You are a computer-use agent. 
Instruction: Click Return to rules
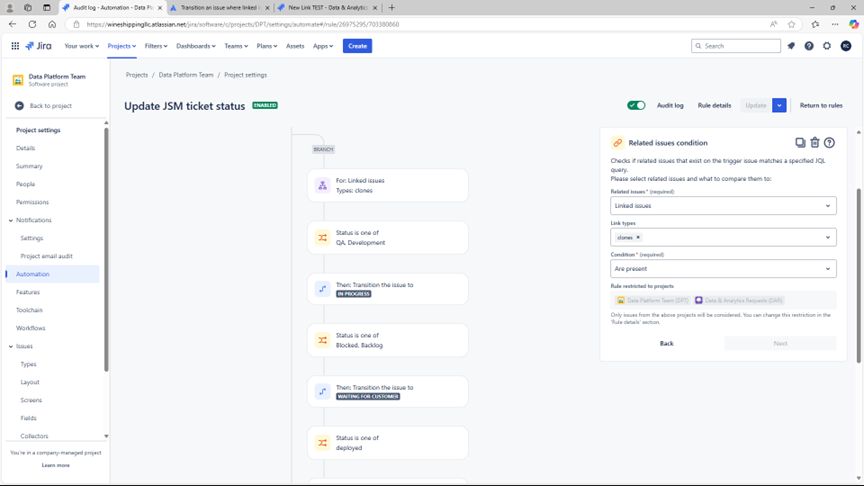tap(820, 105)
